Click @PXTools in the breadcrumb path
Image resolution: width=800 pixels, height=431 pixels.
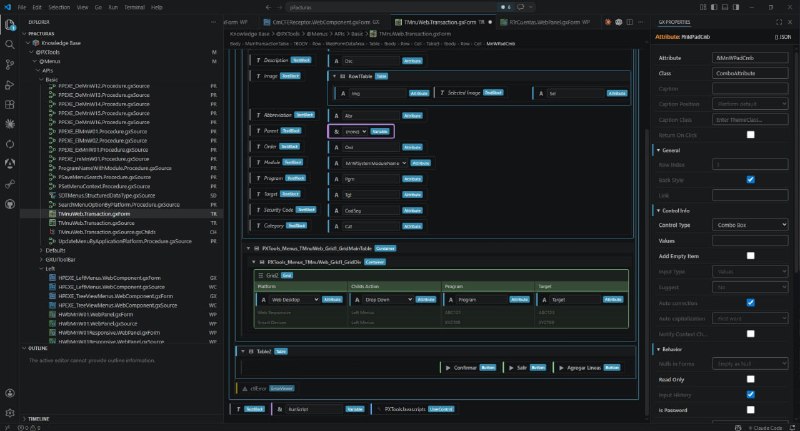pos(288,34)
